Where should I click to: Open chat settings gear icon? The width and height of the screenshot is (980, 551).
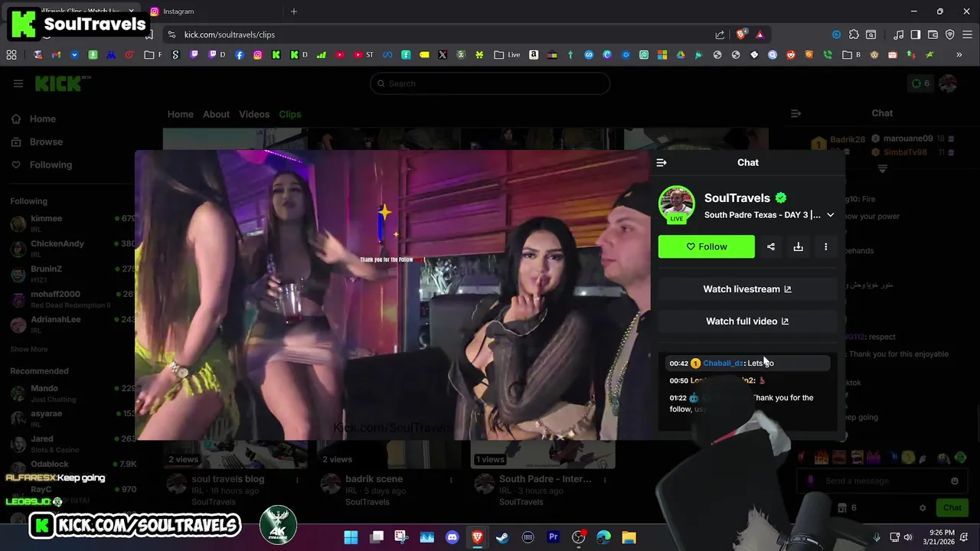[923, 507]
